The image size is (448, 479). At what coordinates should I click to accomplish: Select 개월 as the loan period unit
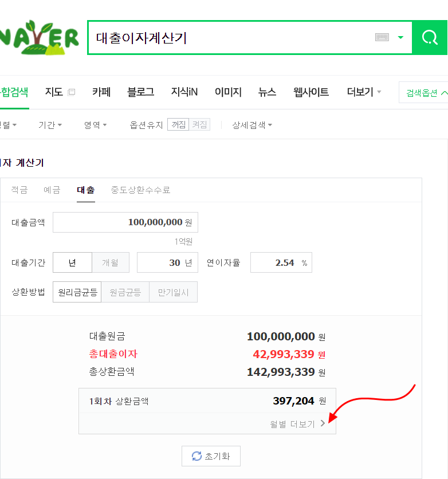pos(110,262)
